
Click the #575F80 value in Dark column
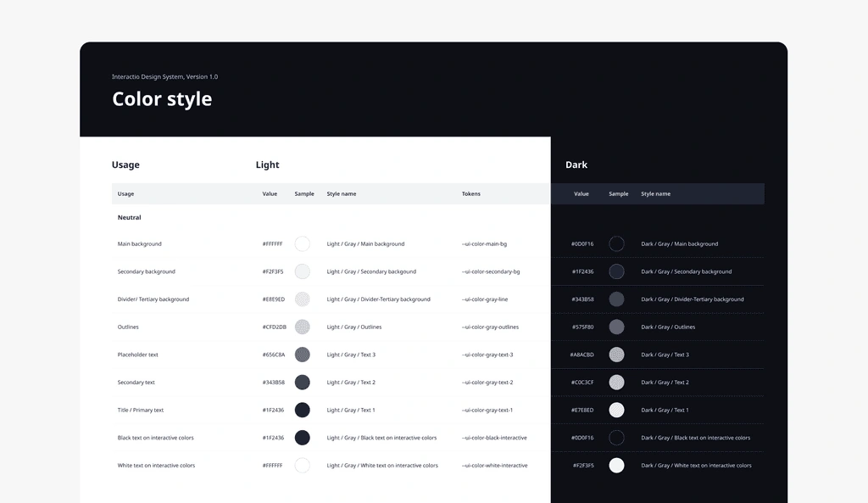click(x=583, y=327)
